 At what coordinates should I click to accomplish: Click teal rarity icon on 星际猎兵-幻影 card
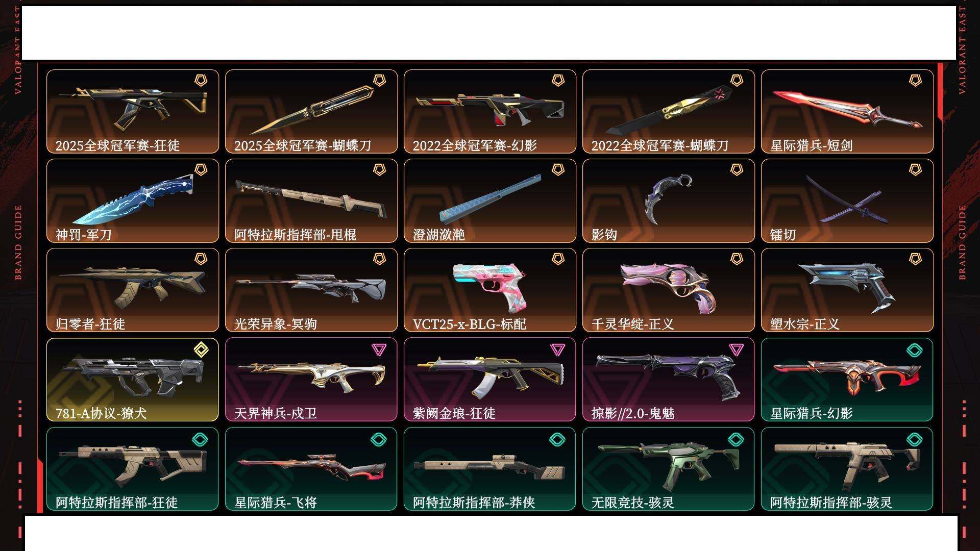[x=914, y=350]
